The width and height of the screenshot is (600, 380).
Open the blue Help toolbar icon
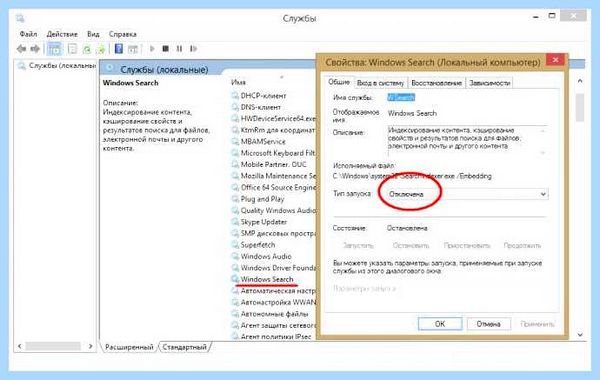coord(119,49)
